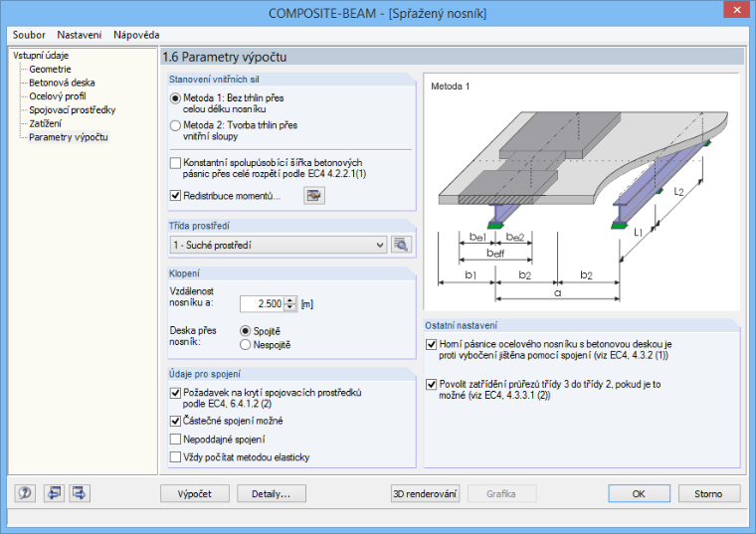Click the Metoda 1 beam diagram image

point(581,192)
